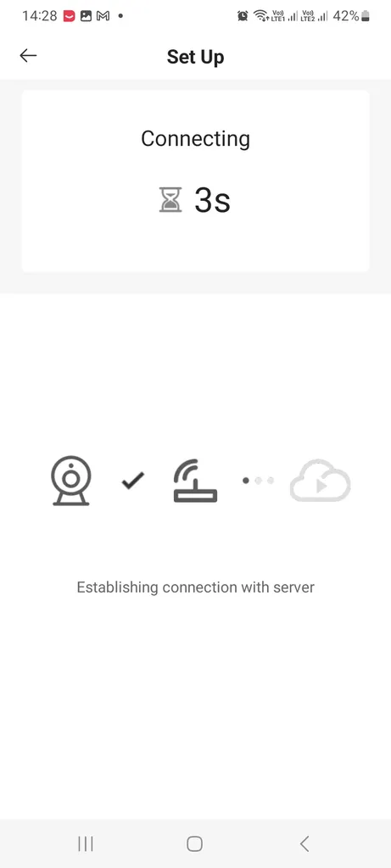
Task: Open recent apps from navigation bar
Action: pos(86,843)
